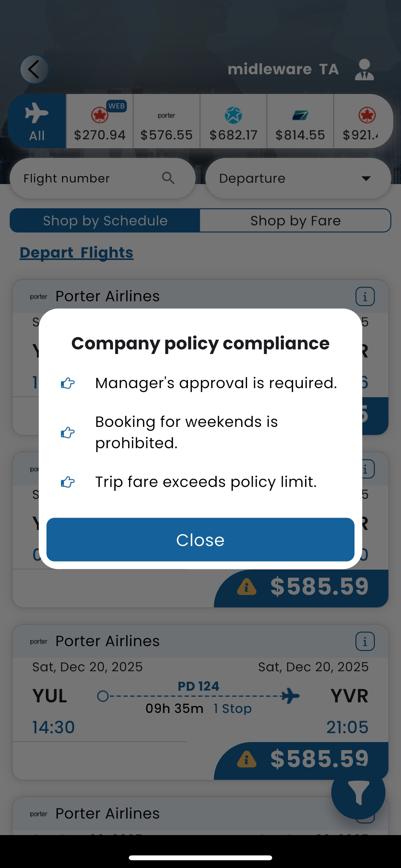Click the Depart Flights link
The image size is (401, 868).
[77, 253]
